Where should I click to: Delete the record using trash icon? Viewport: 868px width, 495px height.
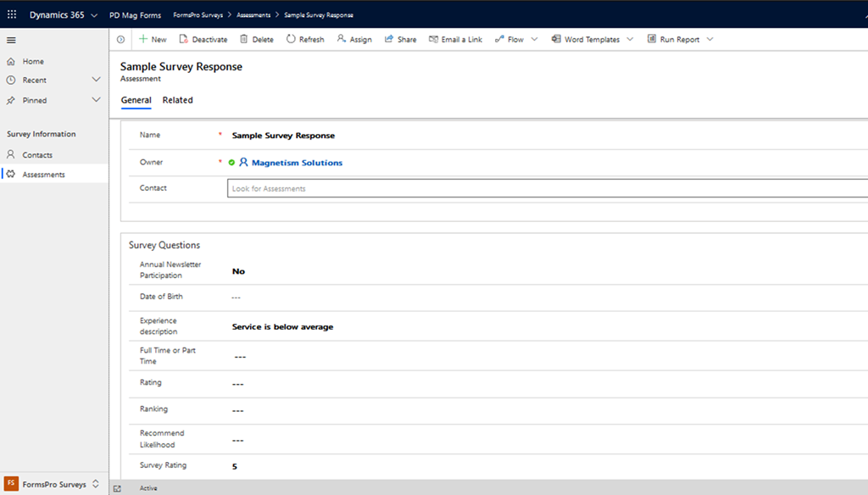[x=244, y=39]
